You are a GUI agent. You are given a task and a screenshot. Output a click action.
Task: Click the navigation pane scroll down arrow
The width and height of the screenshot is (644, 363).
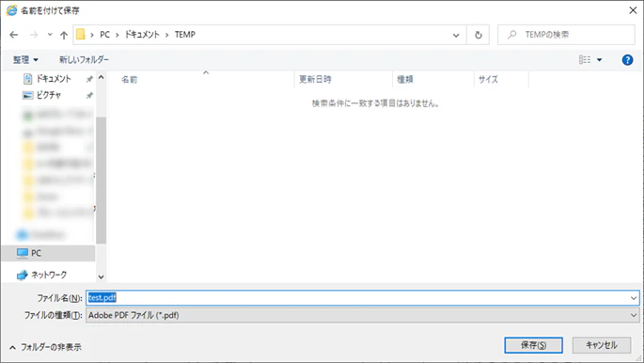(101, 277)
